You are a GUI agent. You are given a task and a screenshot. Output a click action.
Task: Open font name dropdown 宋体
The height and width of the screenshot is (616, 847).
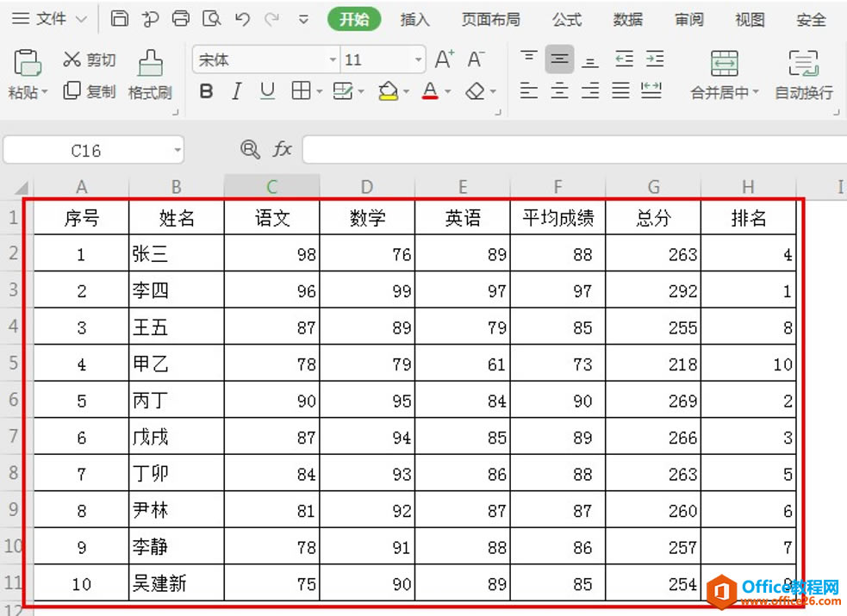[333, 59]
